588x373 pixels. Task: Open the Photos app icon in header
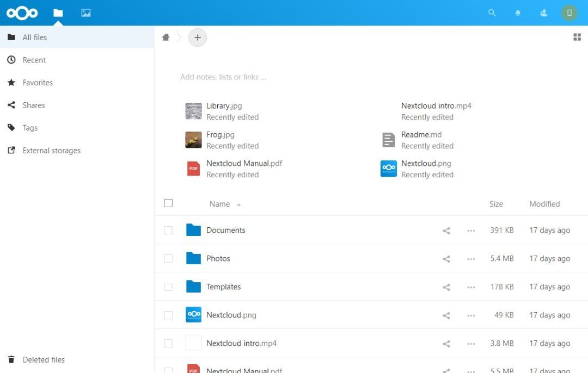(x=85, y=13)
